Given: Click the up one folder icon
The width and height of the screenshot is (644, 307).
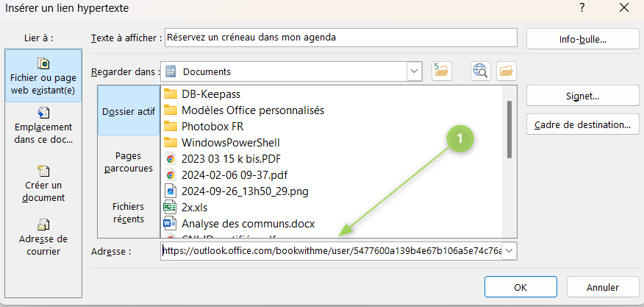Looking at the screenshot, I should [441, 71].
